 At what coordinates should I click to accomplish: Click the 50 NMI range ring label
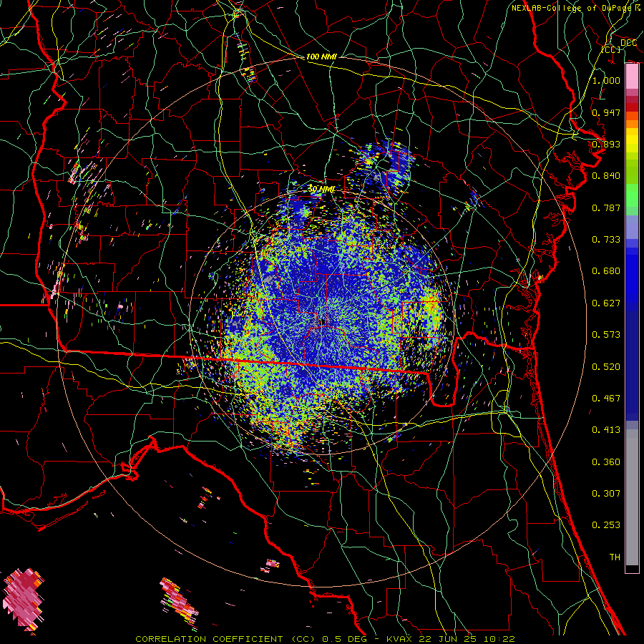point(321,189)
